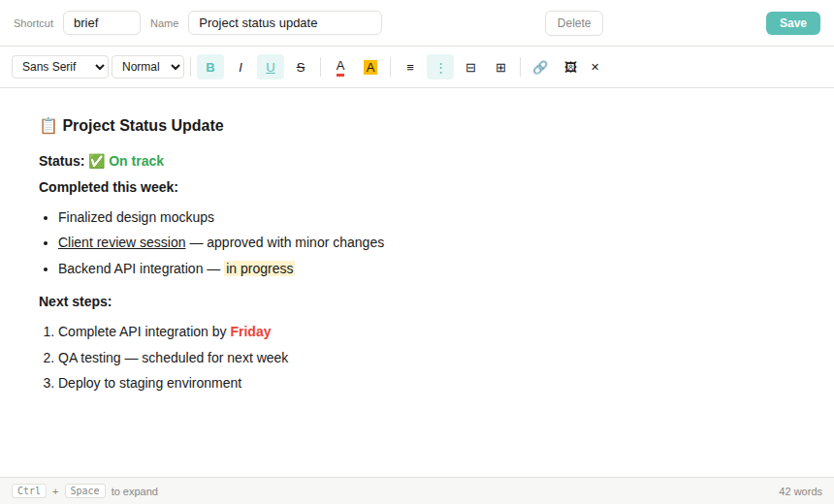Toggle Italic formatting button
834x504 pixels.
click(x=241, y=67)
